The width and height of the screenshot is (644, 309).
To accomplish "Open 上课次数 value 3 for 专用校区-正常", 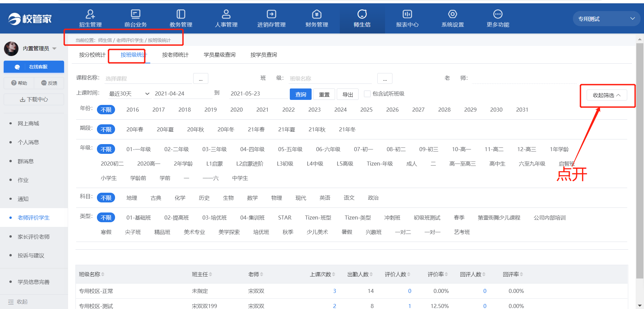I will click(x=334, y=291).
